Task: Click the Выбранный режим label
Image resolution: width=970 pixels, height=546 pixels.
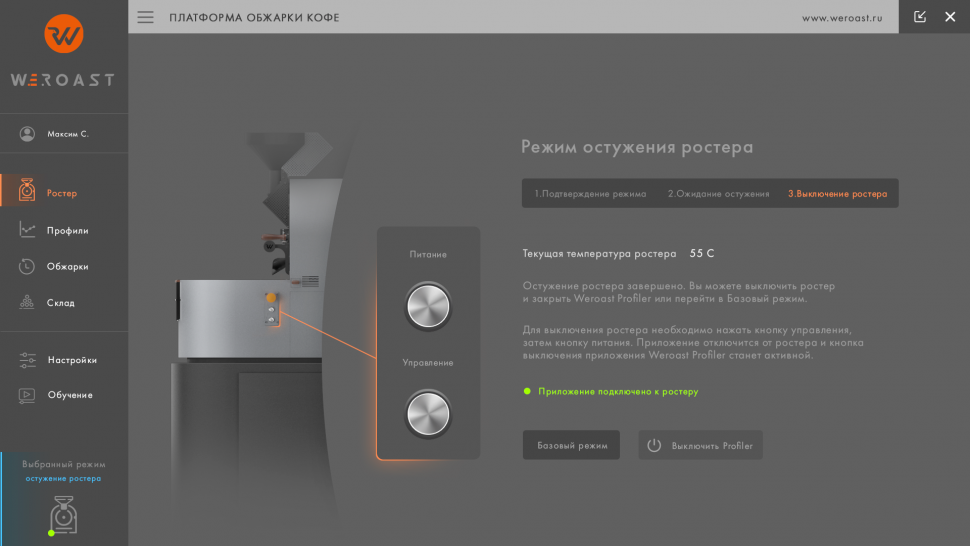Action: pyautogui.click(x=64, y=464)
